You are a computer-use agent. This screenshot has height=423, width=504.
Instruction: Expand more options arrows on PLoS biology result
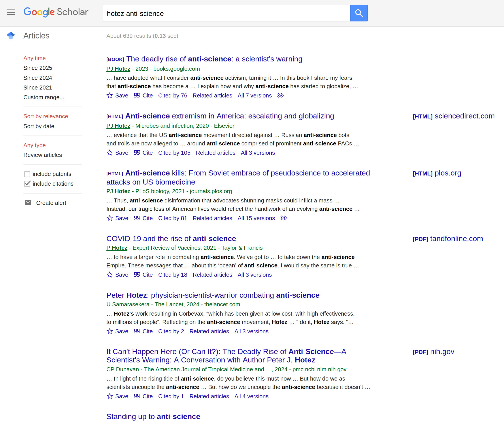pyautogui.click(x=284, y=218)
